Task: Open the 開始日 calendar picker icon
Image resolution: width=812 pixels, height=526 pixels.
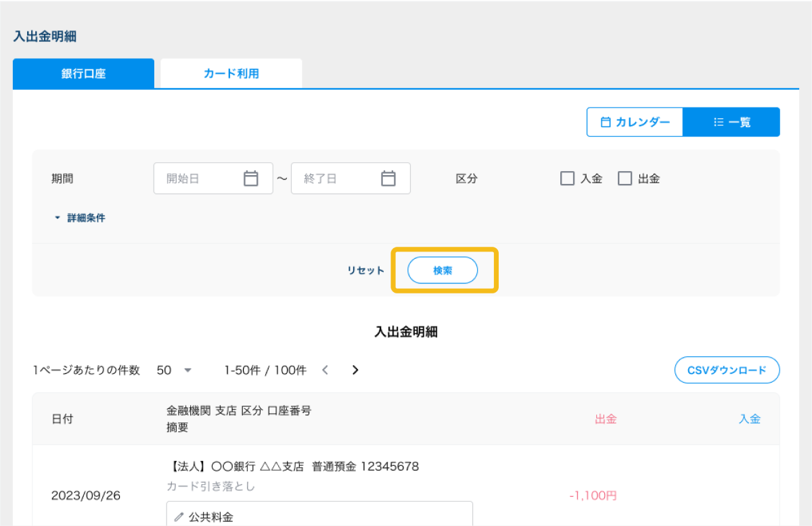Action: [x=251, y=178]
